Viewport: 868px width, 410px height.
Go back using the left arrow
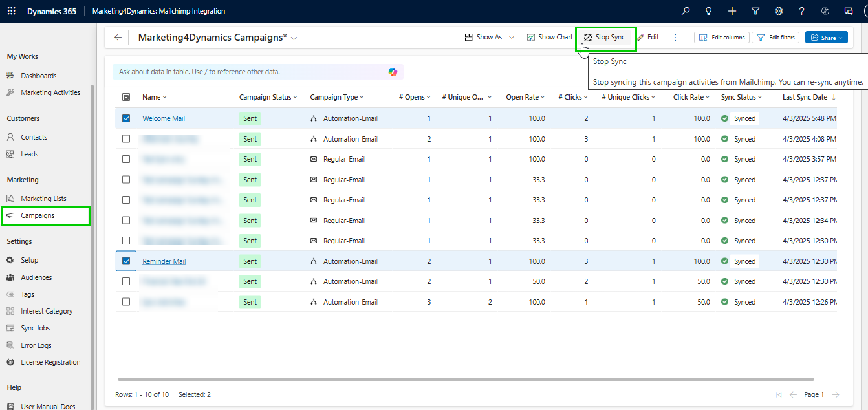118,38
